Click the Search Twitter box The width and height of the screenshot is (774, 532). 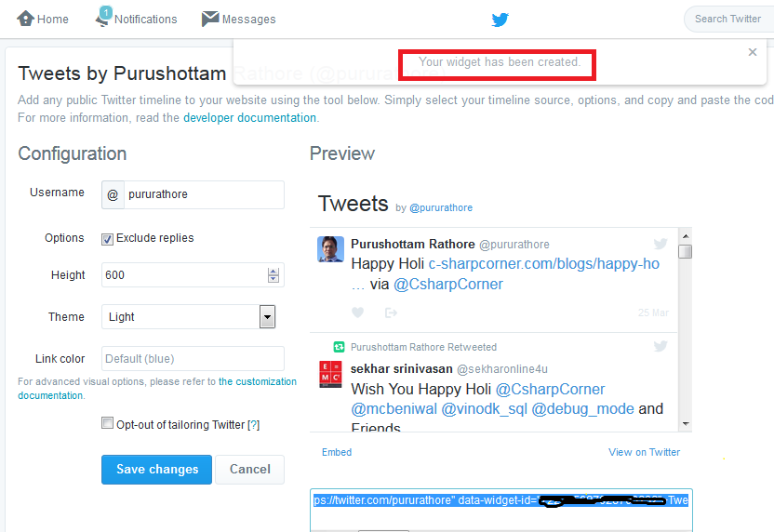pyautogui.click(x=728, y=20)
